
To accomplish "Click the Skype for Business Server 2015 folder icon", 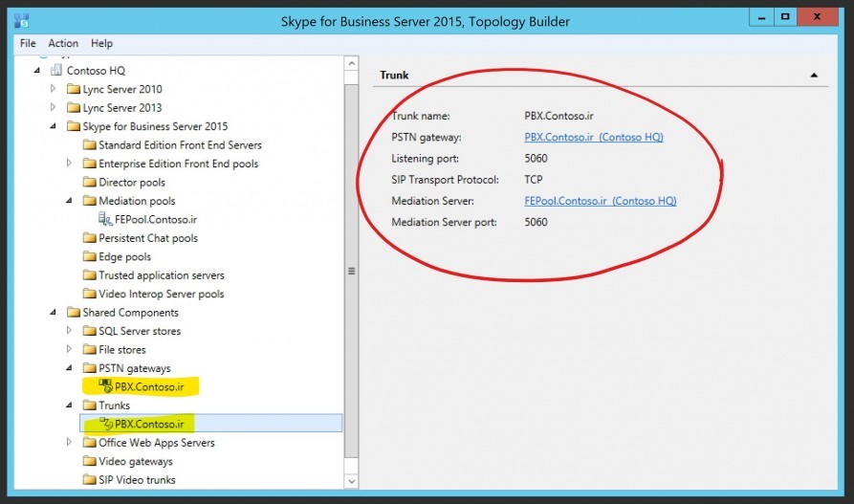I will 74,126.
